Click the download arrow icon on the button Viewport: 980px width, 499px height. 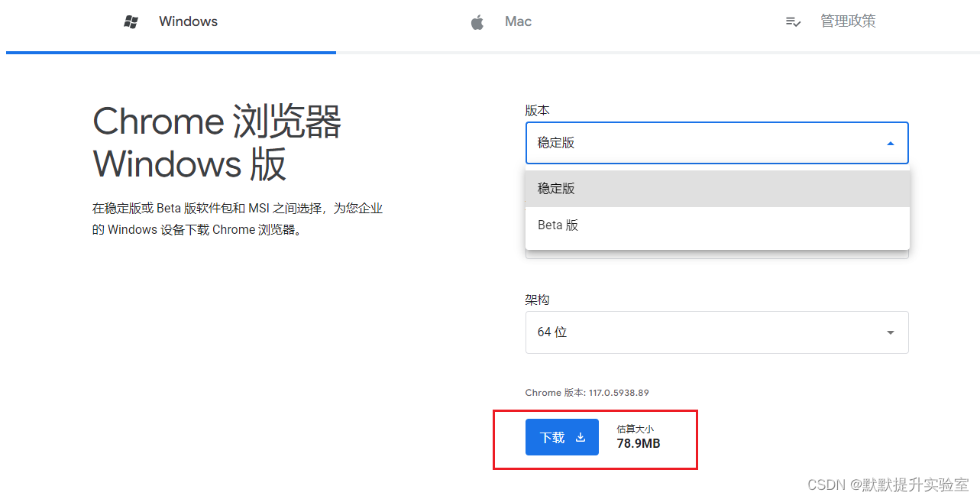[x=581, y=437]
